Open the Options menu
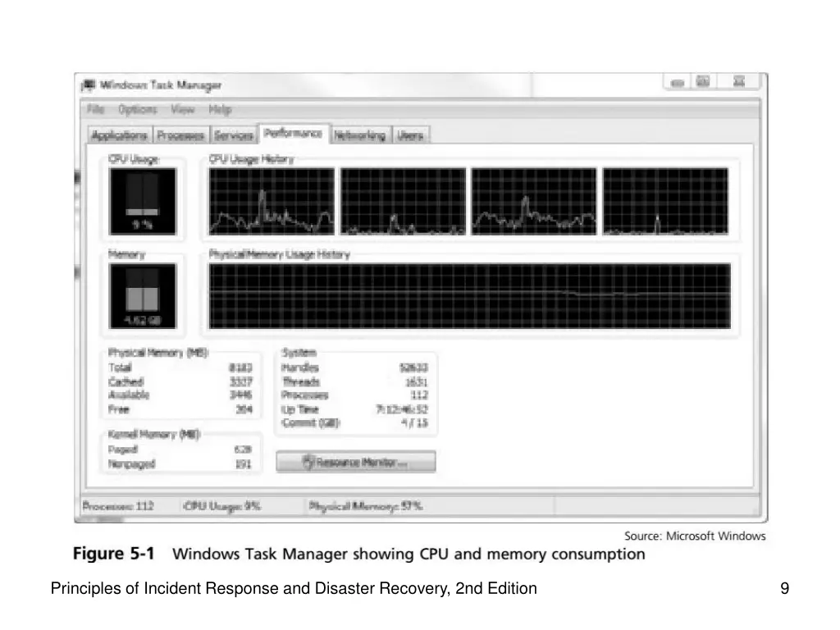840x630 pixels. [x=138, y=109]
